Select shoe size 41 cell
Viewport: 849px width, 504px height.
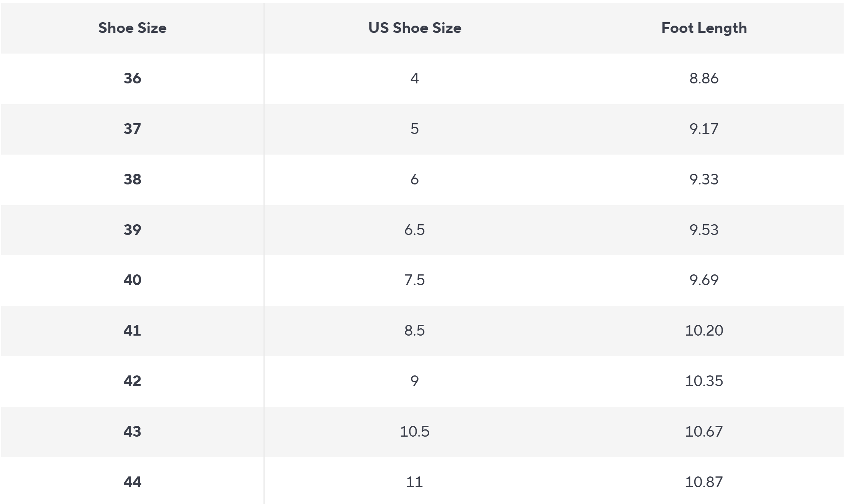132,331
